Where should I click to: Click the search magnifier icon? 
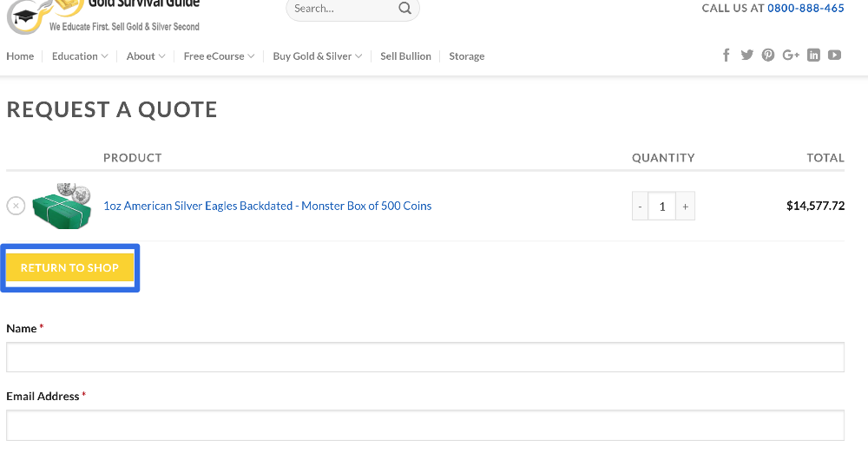click(x=405, y=9)
